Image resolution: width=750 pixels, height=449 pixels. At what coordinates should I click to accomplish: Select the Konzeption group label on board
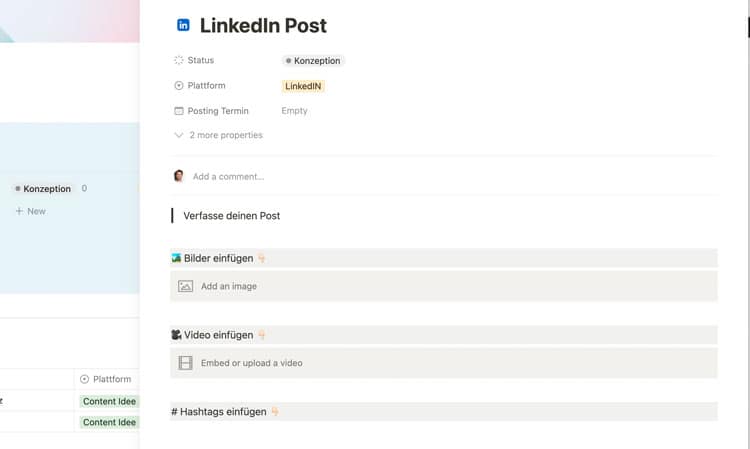(43, 188)
